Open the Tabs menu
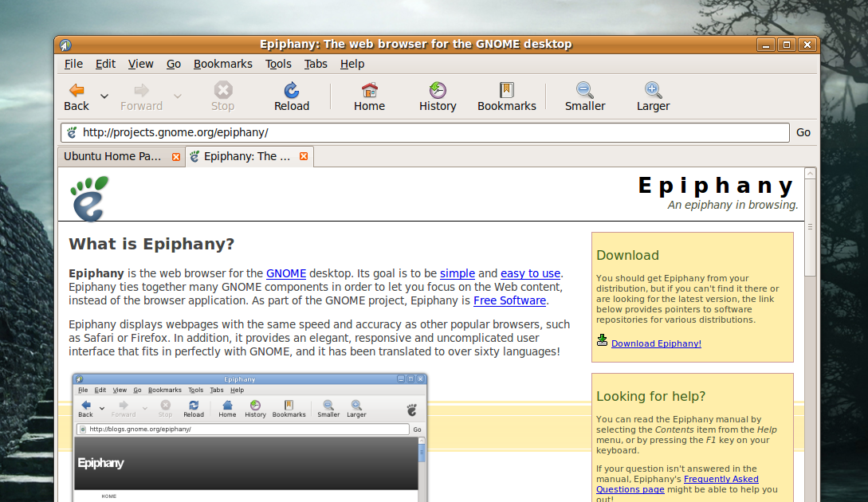The height and width of the screenshot is (502, 868). [316, 64]
